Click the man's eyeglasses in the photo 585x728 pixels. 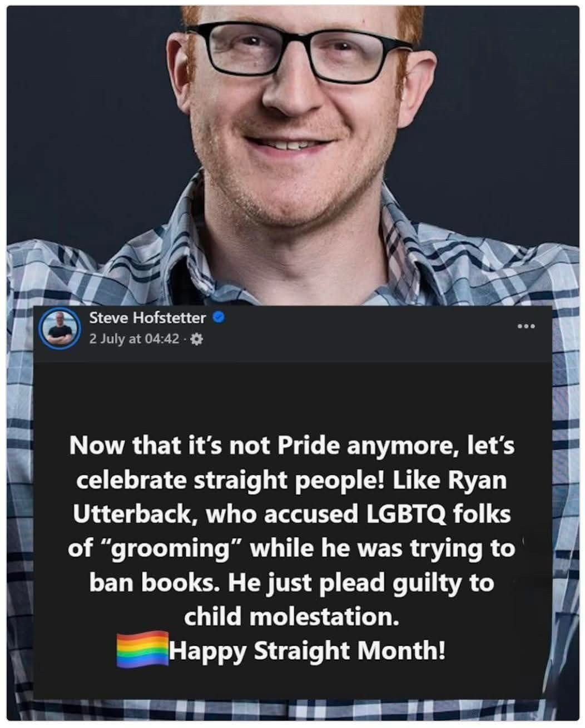(x=303, y=54)
